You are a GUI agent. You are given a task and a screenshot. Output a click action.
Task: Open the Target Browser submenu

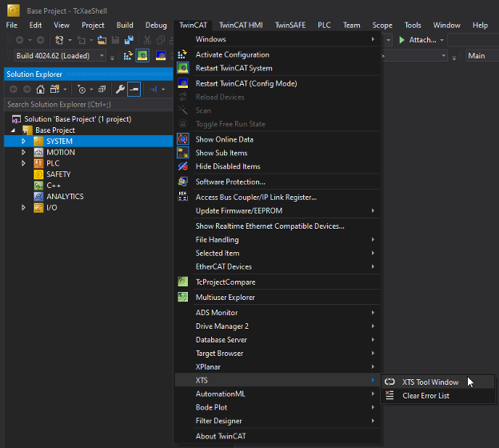[x=277, y=353]
